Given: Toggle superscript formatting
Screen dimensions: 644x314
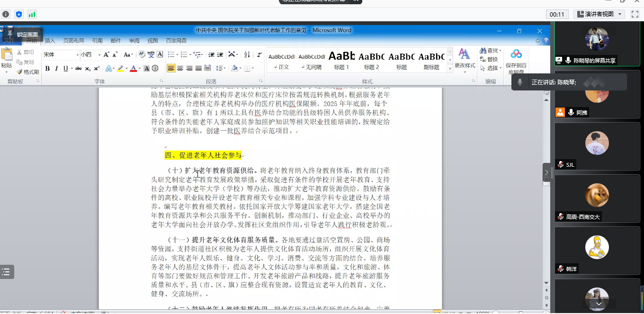Looking at the screenshot, I should [97, 69].
